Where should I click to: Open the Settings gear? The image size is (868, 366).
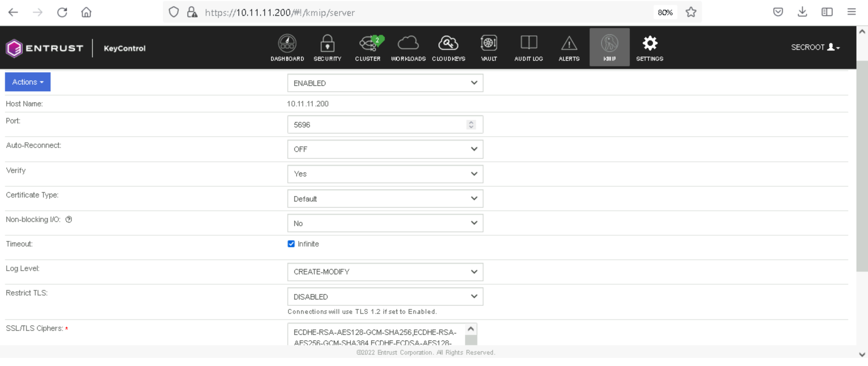650,48
